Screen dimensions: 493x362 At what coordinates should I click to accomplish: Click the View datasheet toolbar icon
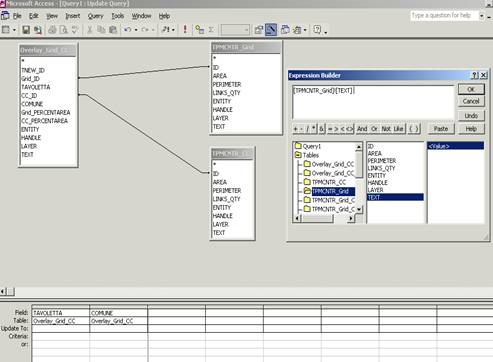[6, 30]
